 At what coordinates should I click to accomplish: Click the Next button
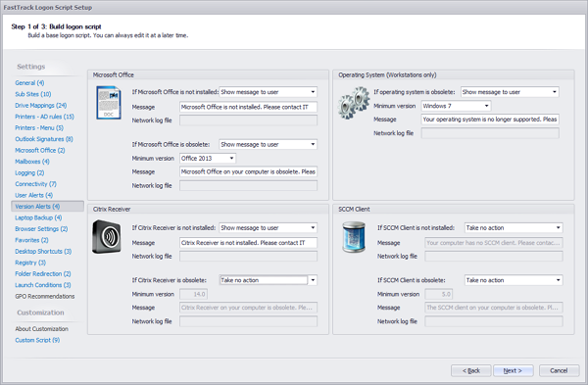513,370
